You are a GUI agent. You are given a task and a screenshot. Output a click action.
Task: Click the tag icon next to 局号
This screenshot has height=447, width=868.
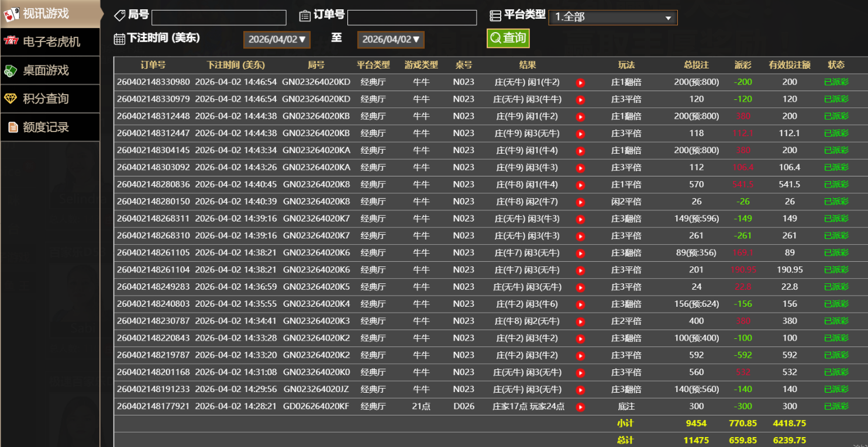tap(119, 16)
